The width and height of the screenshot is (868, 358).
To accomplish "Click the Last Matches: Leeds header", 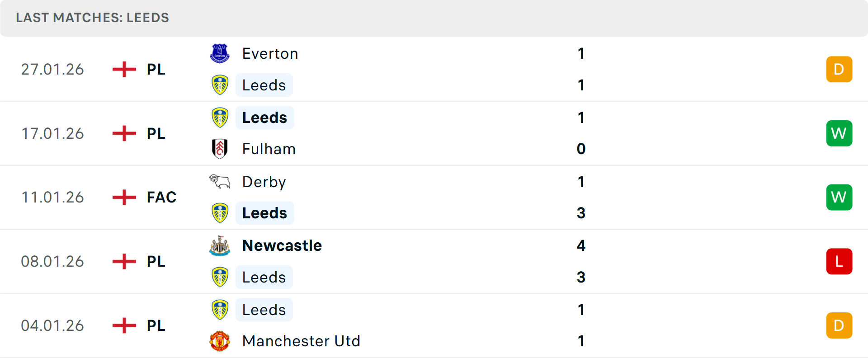I will click(x=92, y=18).
